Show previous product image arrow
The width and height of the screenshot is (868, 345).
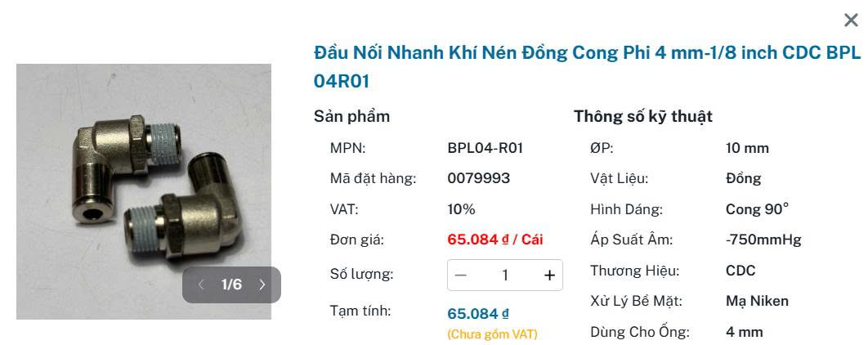(x=201, y=285)
